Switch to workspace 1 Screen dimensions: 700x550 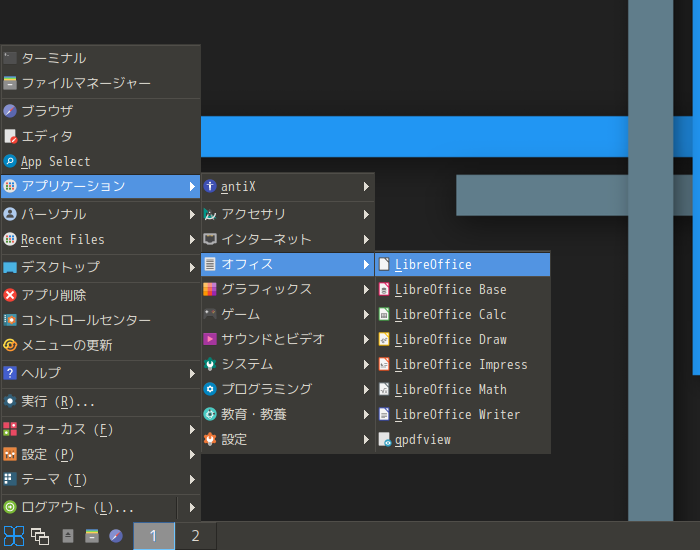pos(154,536)
